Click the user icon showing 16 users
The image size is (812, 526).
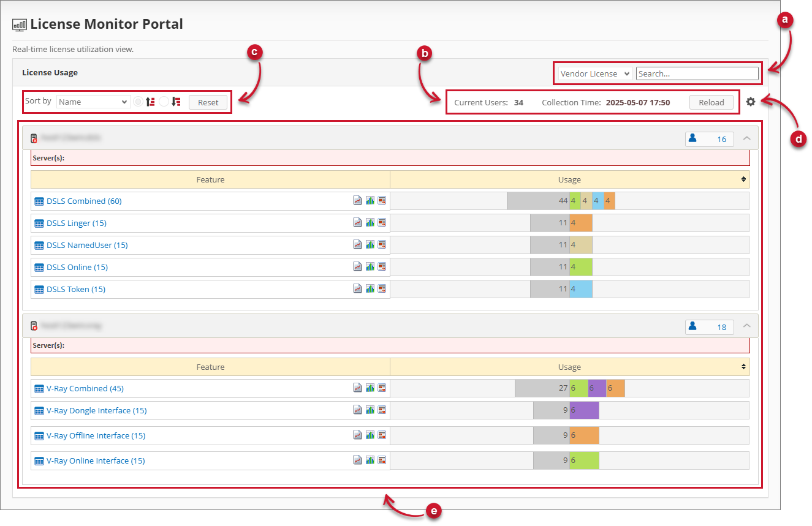coord(692,138)
